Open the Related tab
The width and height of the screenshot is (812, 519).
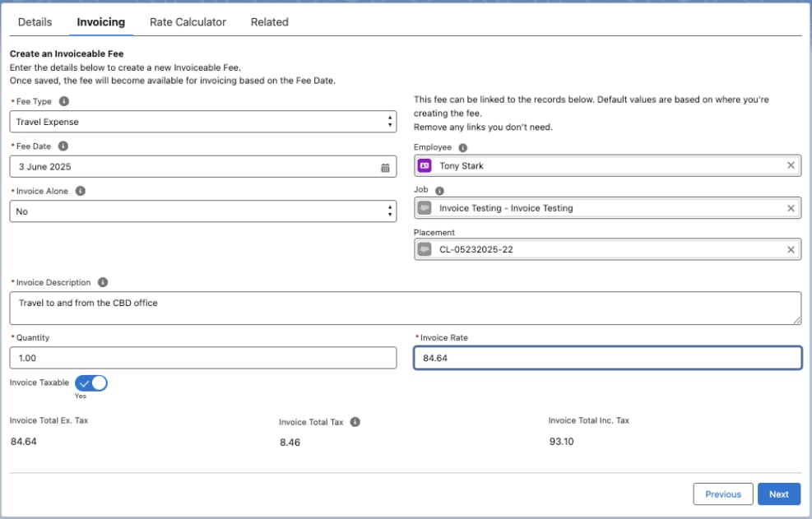pos(269,22)
